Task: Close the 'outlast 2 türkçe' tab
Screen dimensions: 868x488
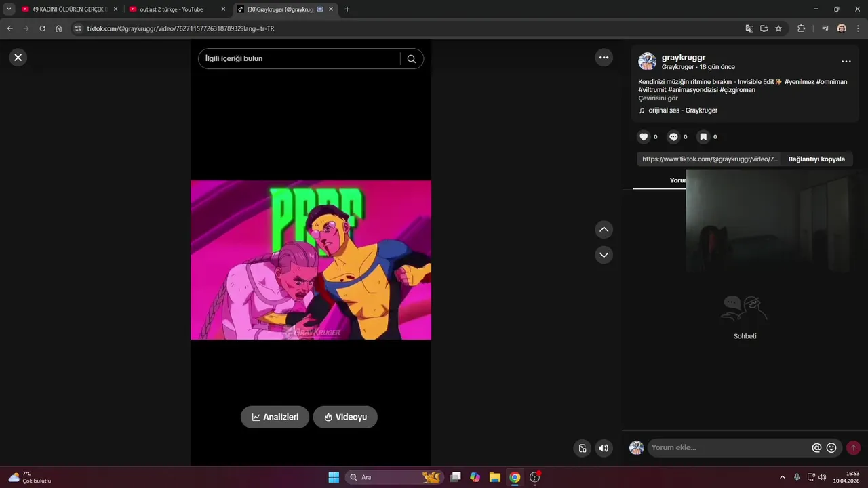Action: coord(223,9)
